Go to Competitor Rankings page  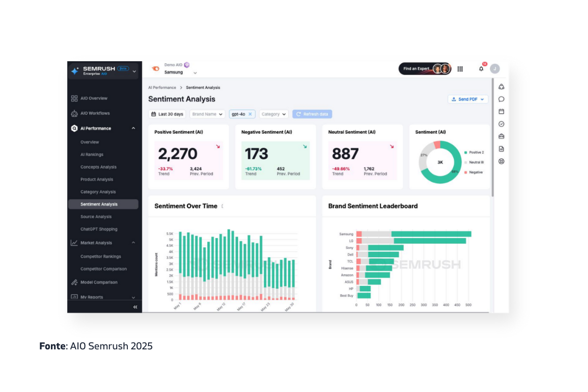pyautogui.click(x=100, y=256)
